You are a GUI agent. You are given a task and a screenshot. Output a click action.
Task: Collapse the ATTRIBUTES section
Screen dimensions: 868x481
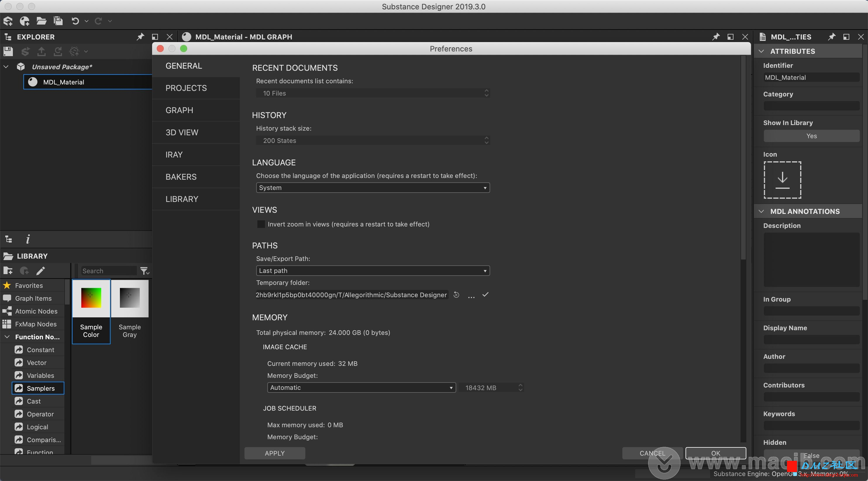tap(762, 51)
